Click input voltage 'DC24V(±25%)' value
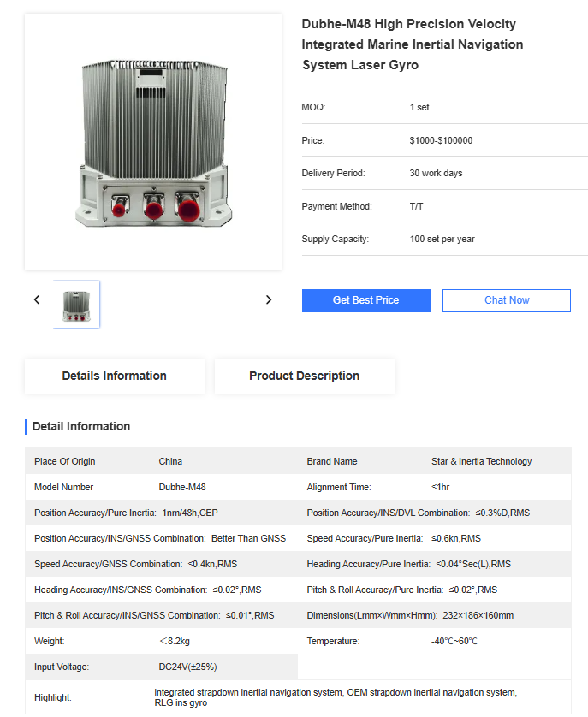This screenshot has width=588, height=717. pyautogui.click(x=187, y=667)
